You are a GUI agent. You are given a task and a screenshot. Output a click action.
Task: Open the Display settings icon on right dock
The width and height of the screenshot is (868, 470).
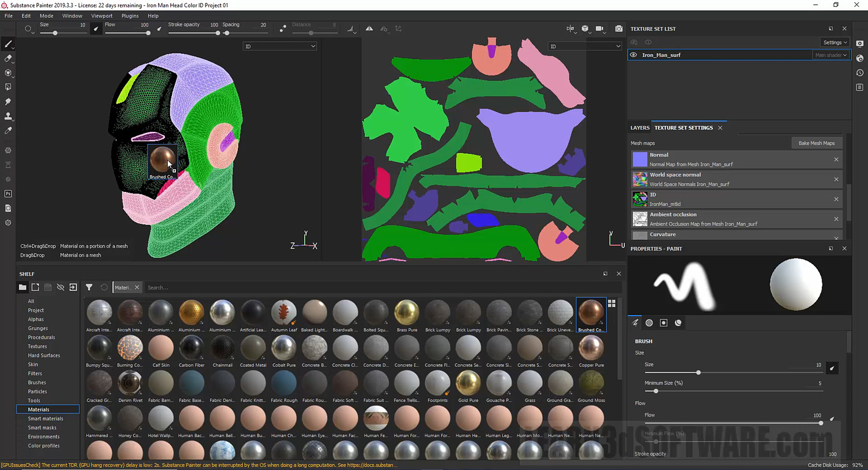[859, 44]
